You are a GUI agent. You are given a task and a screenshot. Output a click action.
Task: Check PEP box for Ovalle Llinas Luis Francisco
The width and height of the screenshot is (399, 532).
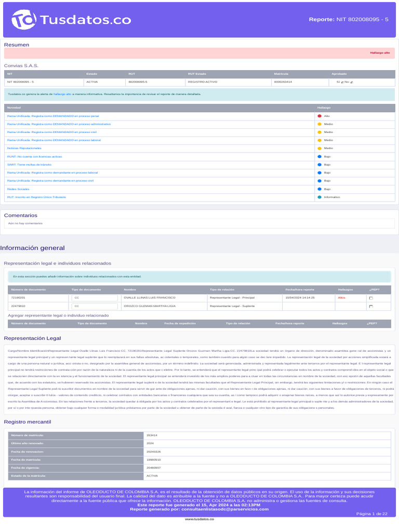371,298
